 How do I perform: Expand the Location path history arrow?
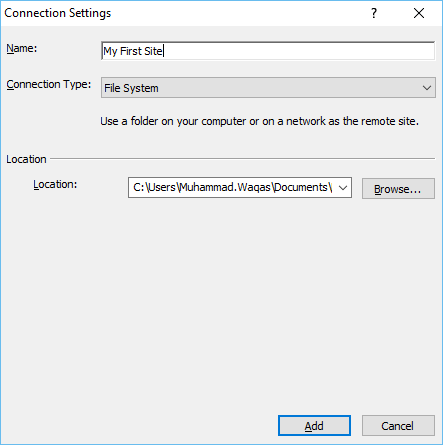[x=343, y=188]
